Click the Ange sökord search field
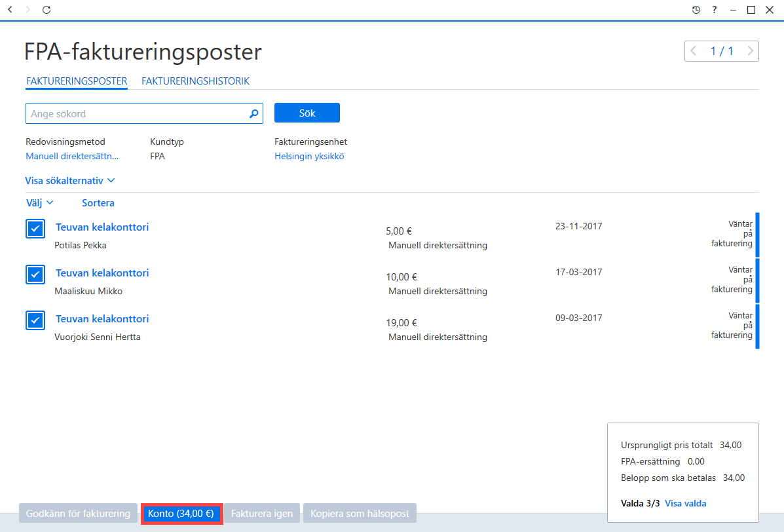 (144, 113)
